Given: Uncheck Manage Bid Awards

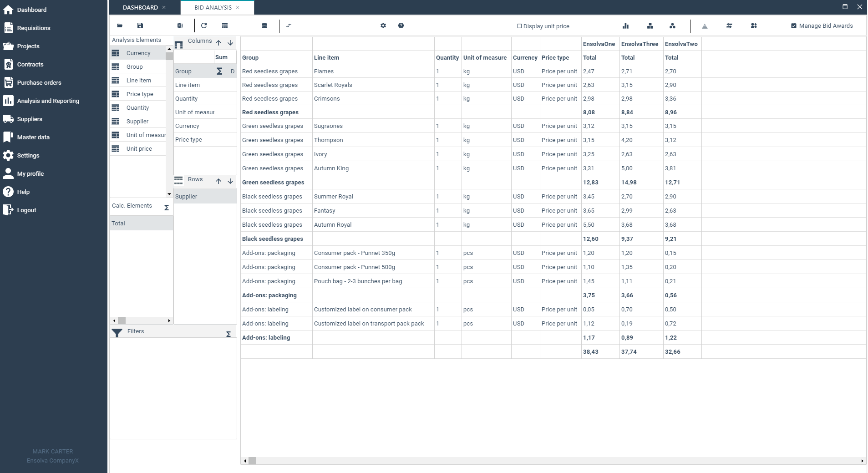Looking at the screenshot, I should pos(794,25).
